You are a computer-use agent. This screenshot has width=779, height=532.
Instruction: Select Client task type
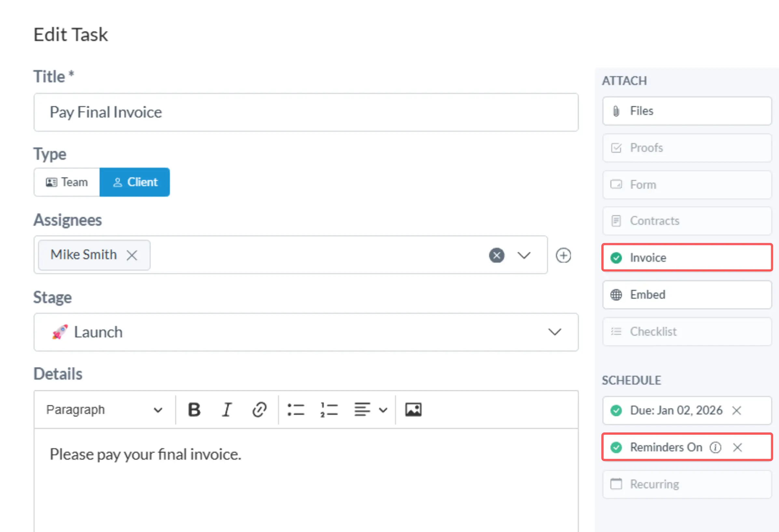coord(135,182)
